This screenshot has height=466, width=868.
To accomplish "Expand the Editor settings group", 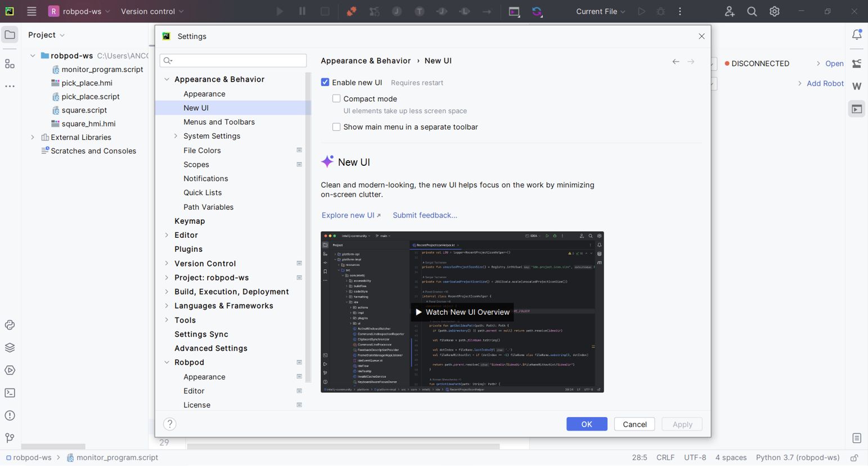I will click(167, 235).
